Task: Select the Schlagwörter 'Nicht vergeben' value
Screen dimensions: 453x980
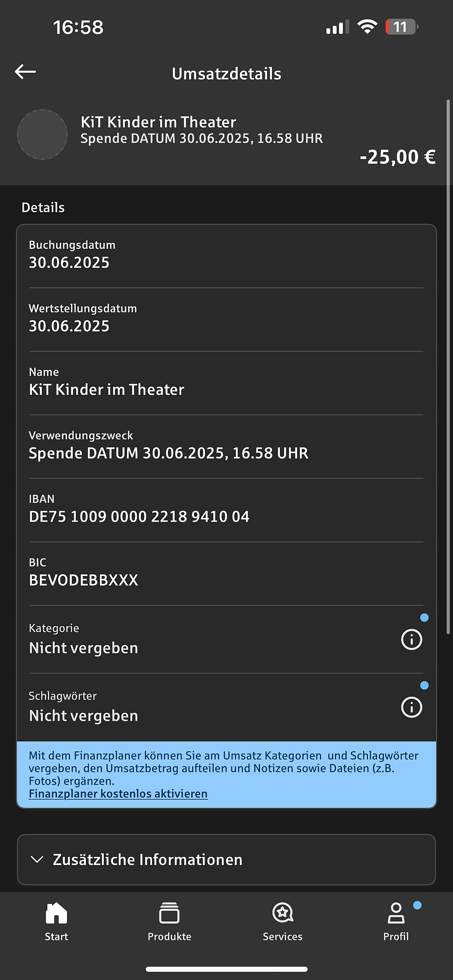Action: (84, 716)
